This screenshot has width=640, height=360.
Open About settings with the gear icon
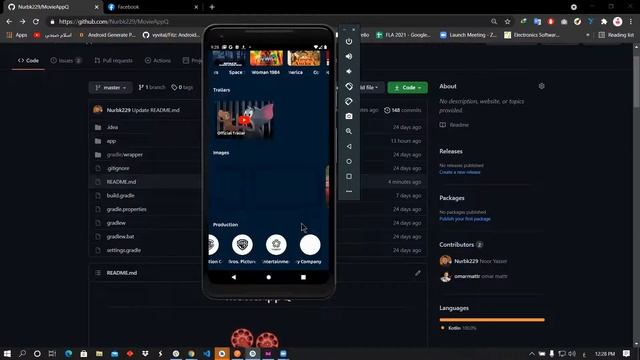coord(542,86)
